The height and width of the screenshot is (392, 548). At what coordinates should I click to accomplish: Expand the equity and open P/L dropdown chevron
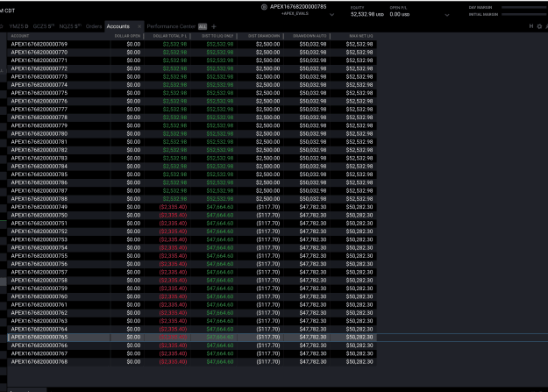pyautogui.click(x=447, y=15)
